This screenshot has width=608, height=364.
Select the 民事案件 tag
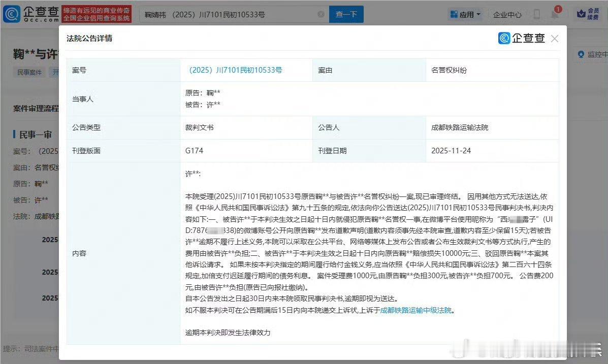click(x=29, y=72)
